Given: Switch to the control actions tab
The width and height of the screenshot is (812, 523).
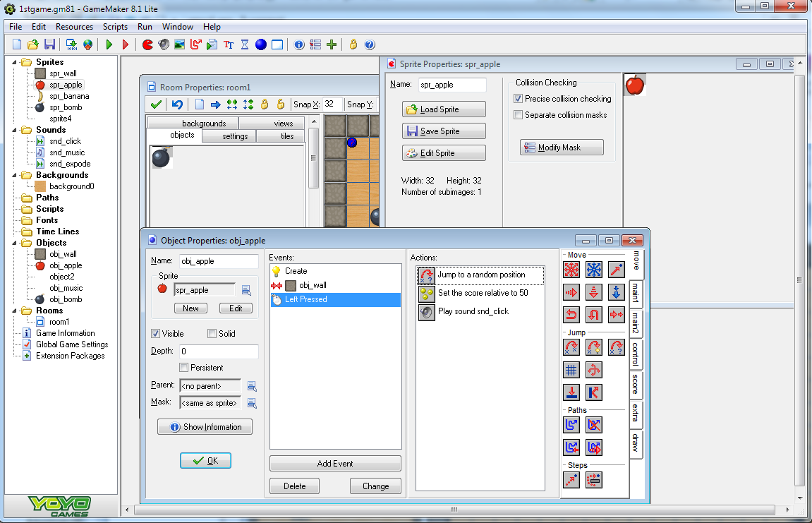Looking at the screenshot, I should 636,354.
